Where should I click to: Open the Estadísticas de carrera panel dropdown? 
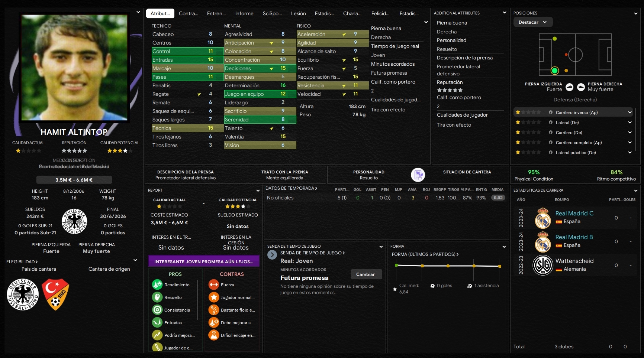coord(635,191)
